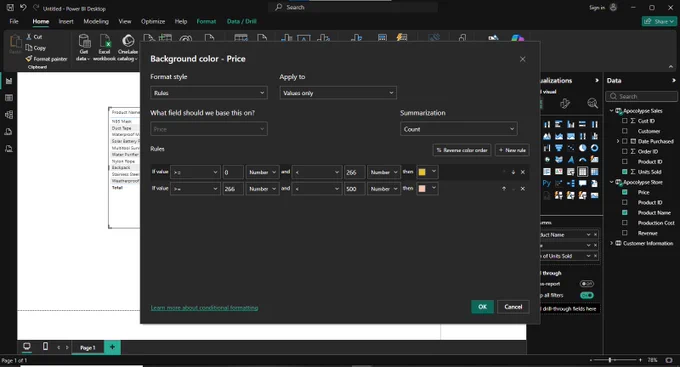Click the pink color swatch of second rule
680x367 pixels.
[x=422, y=189]
